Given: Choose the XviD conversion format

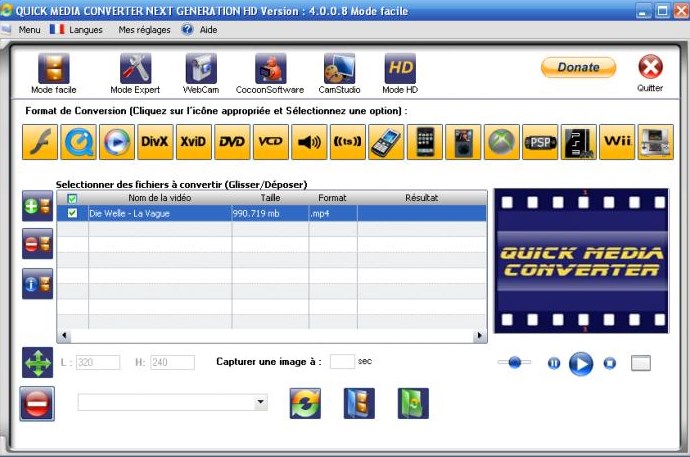Looking at the screenshot, I should pyautogui.click(x=193, y=142).
